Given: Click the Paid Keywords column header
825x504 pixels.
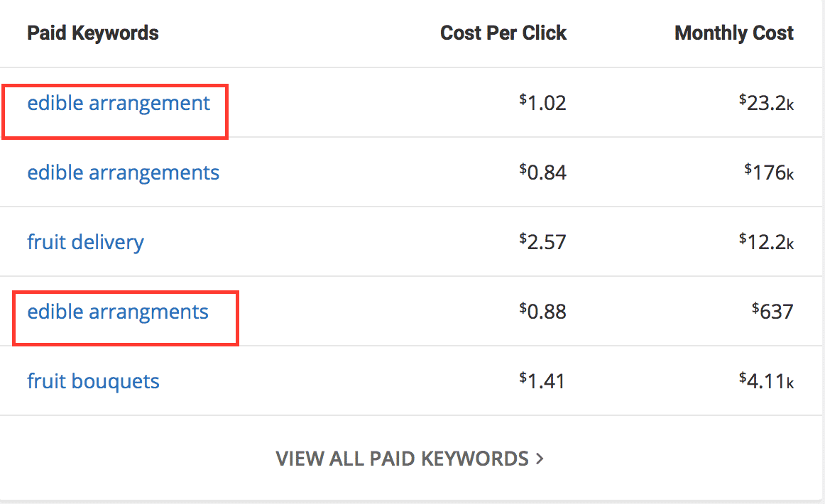Looking at the screenshot, I should click(x=92, y=33).
